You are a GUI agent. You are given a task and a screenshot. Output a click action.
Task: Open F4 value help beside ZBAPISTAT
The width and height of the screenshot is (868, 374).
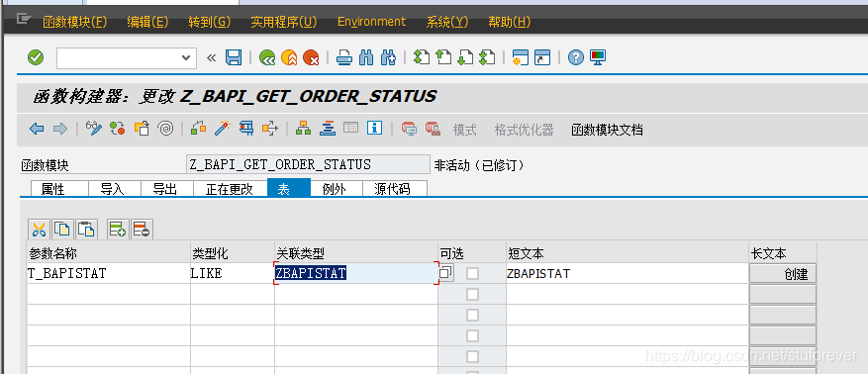pyautogui.click(x=446, y=273)
